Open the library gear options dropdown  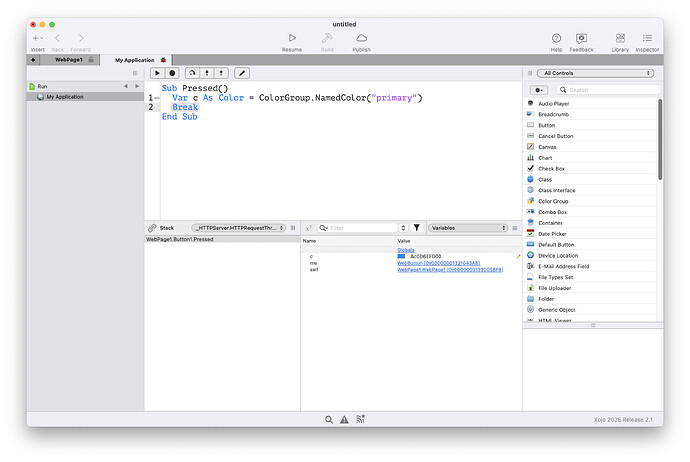[538, 90]
